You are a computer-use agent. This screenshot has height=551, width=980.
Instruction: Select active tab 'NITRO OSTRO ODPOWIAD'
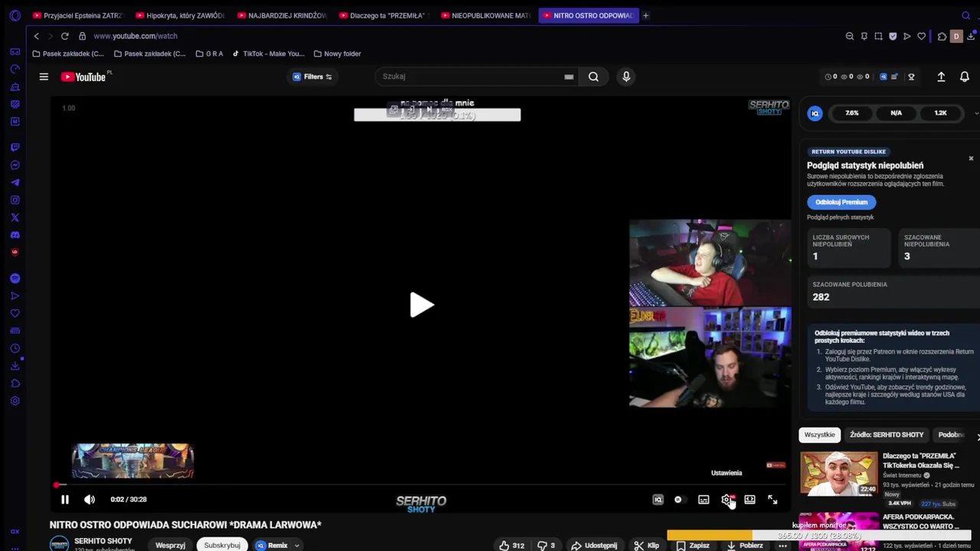(588, 15)
